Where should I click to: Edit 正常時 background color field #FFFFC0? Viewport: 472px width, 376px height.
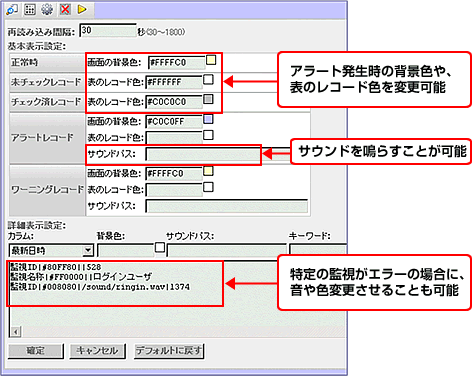(176, 63)
